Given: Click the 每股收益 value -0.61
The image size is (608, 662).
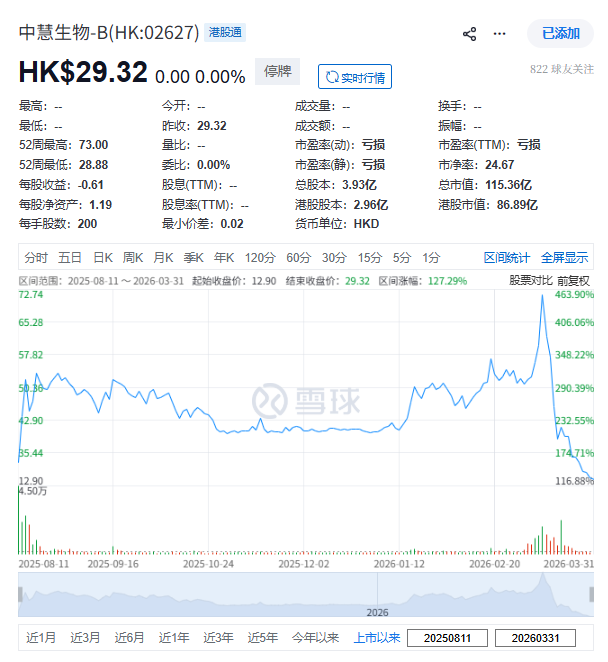Looking at the screenshot, I should [x=91, y=185].
